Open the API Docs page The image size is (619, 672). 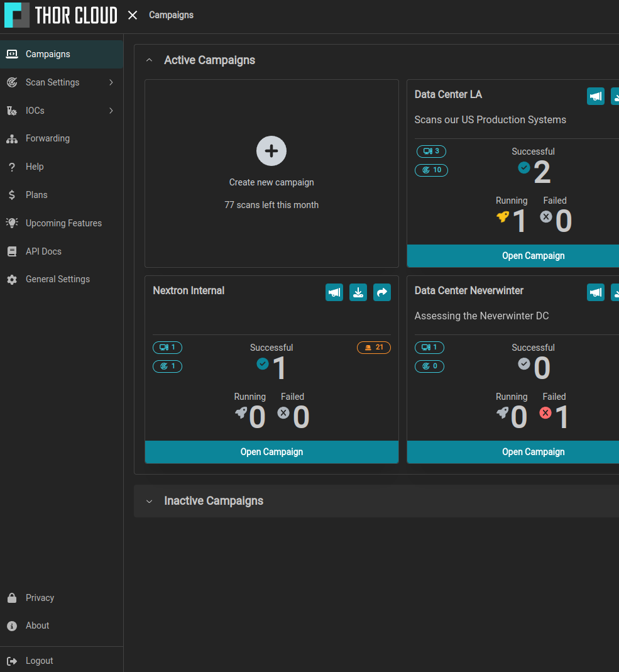click(43, 251)
